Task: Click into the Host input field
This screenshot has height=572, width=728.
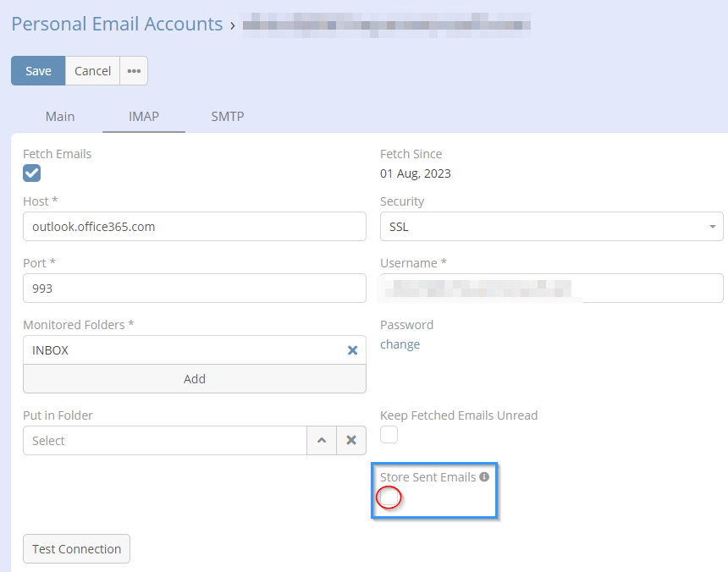Action: (x=195, y=227)
